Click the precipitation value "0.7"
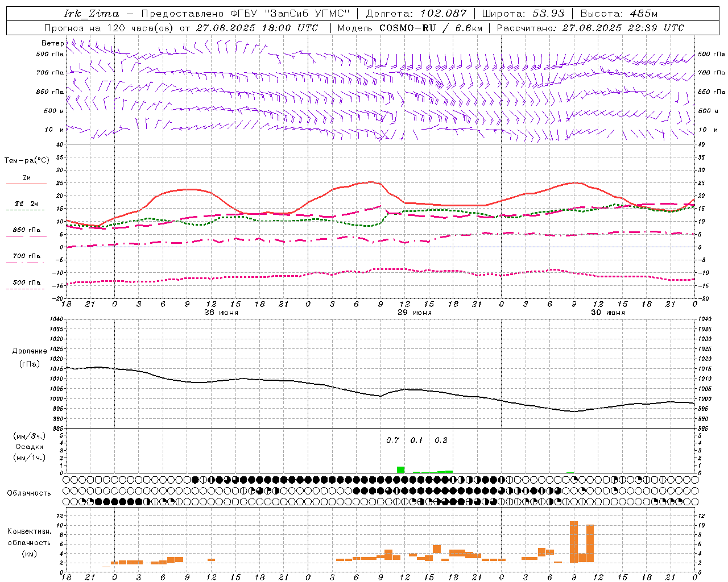The width and height of the screenshot is (728, 582). [392, 440]
